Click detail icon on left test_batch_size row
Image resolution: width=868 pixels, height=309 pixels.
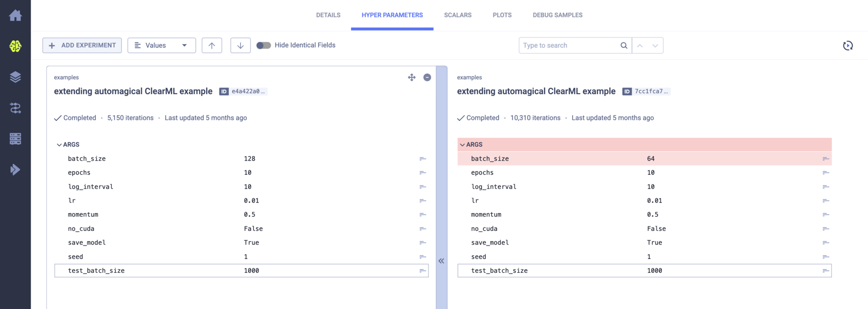423,271
